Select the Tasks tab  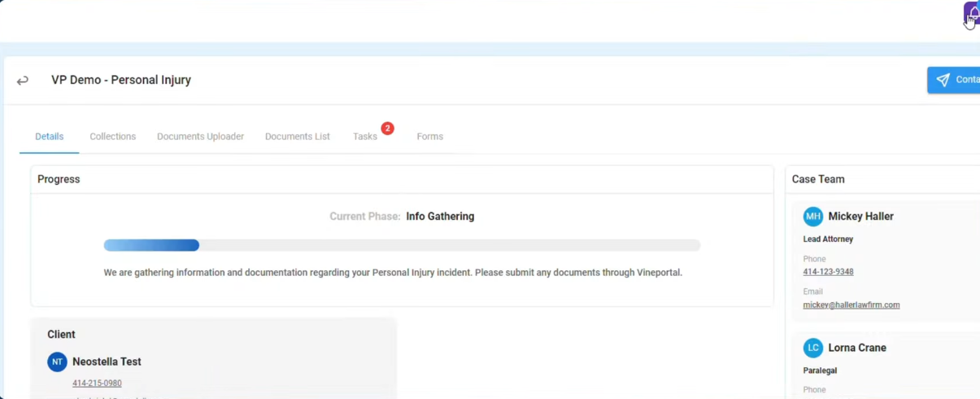[x=364, y=137]
